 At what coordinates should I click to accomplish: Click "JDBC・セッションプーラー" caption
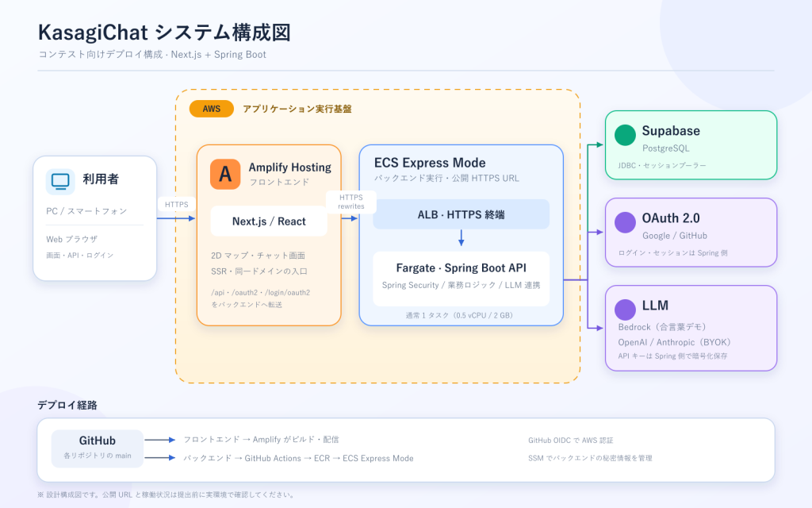(x=662, y=165)
